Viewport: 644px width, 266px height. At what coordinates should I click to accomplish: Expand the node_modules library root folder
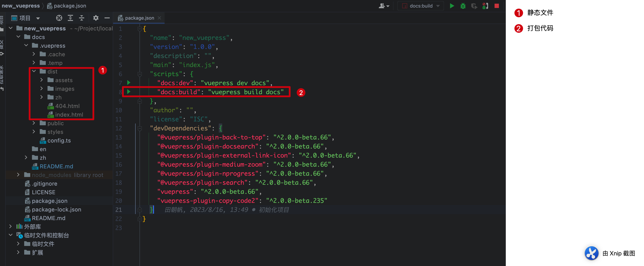[18, 175]
